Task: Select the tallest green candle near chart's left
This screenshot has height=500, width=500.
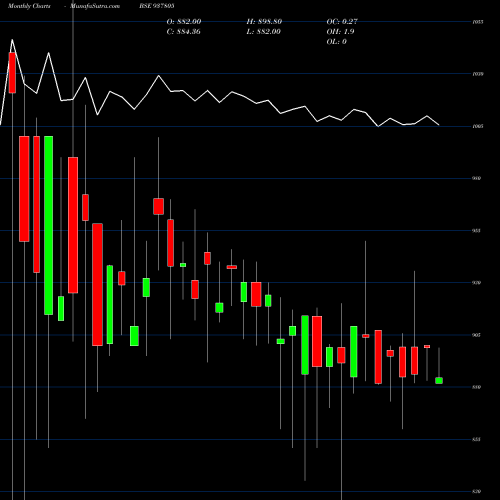Action: click(49, 225)
